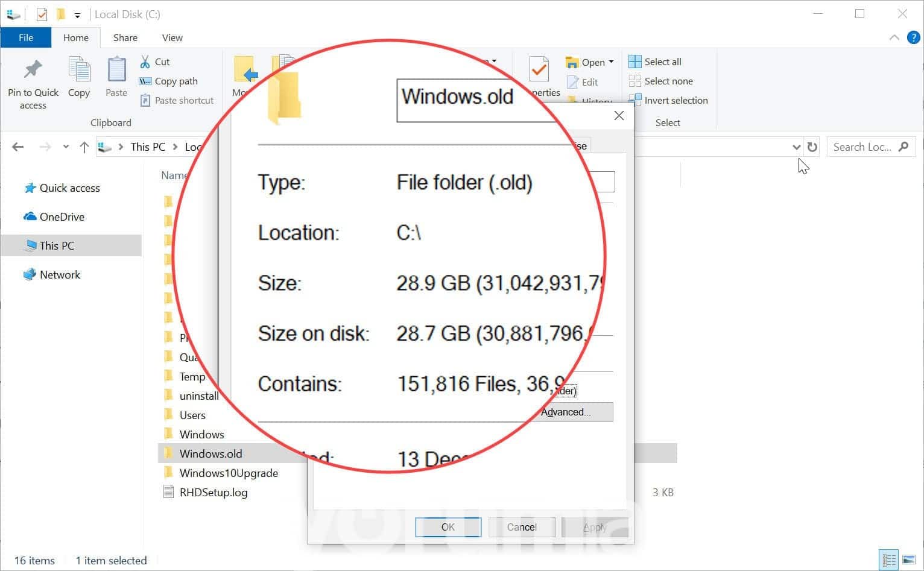The width and height of the screenshot is (924, 571).
Task: Open the File tab
Action: point(26,37)
